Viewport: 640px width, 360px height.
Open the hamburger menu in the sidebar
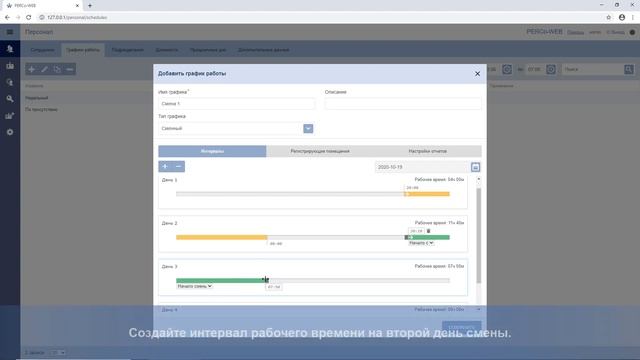tap(10, 32)
